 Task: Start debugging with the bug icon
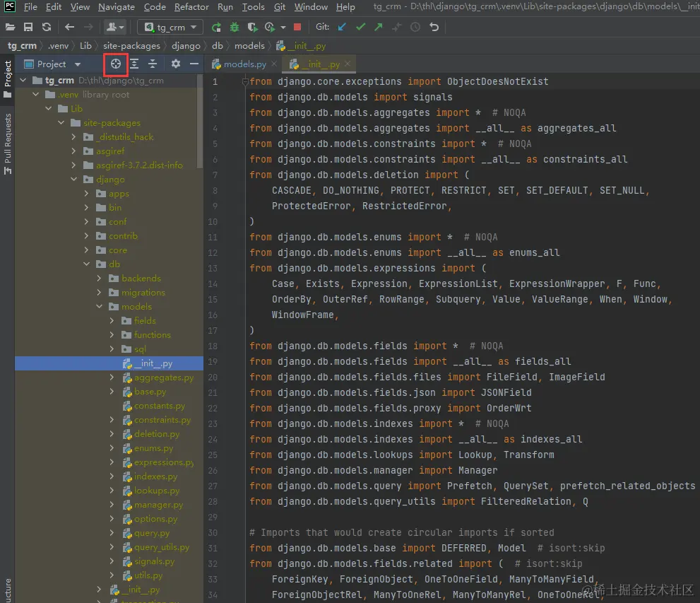[x=235, y=27]
